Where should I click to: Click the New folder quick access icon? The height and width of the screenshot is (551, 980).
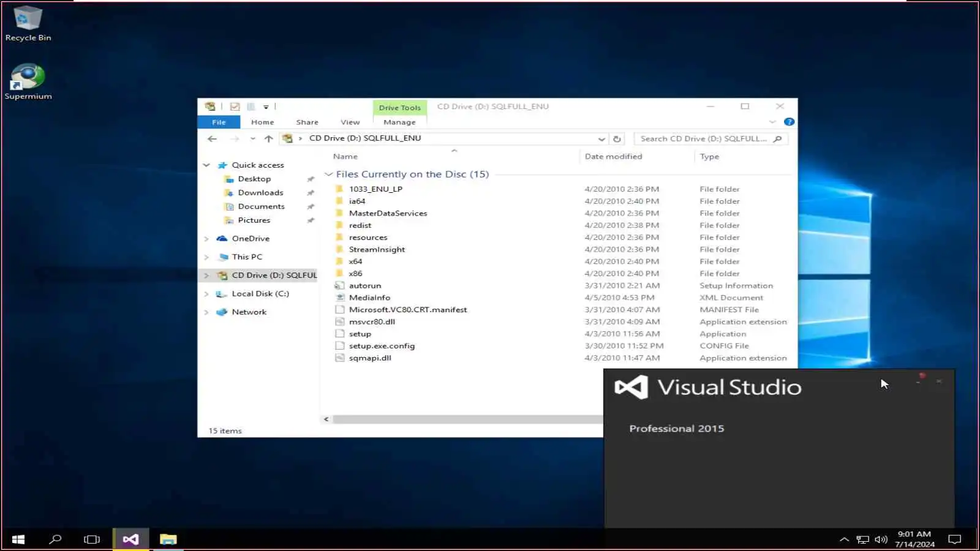click(x=251, y=107)
